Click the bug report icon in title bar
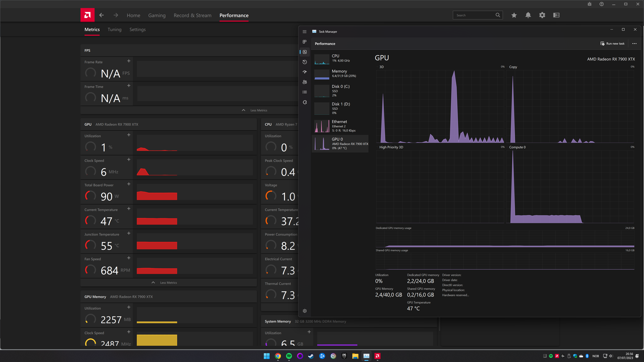Viewport: 644px width, 362px height. click(589, 4)
